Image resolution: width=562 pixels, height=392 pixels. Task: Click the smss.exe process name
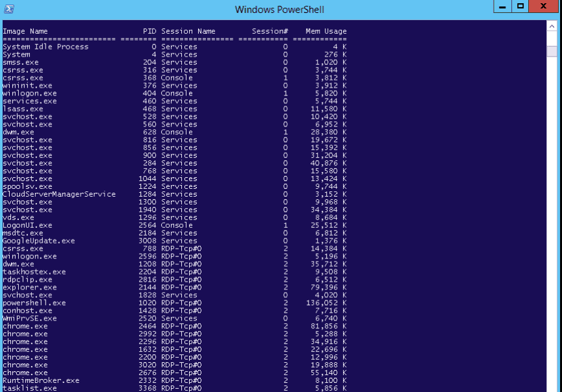[x=20, y=62]
